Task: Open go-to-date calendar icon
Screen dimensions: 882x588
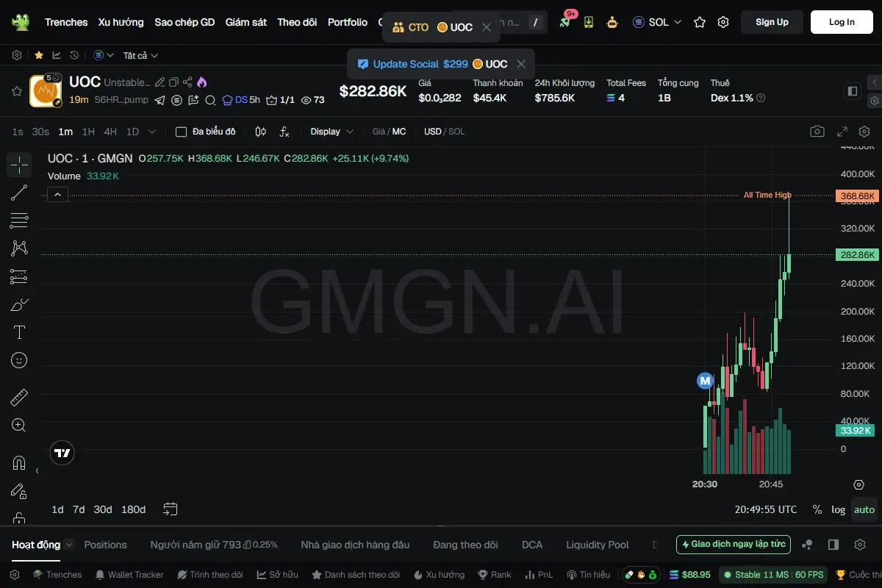Action: click(x=171, y=509)
